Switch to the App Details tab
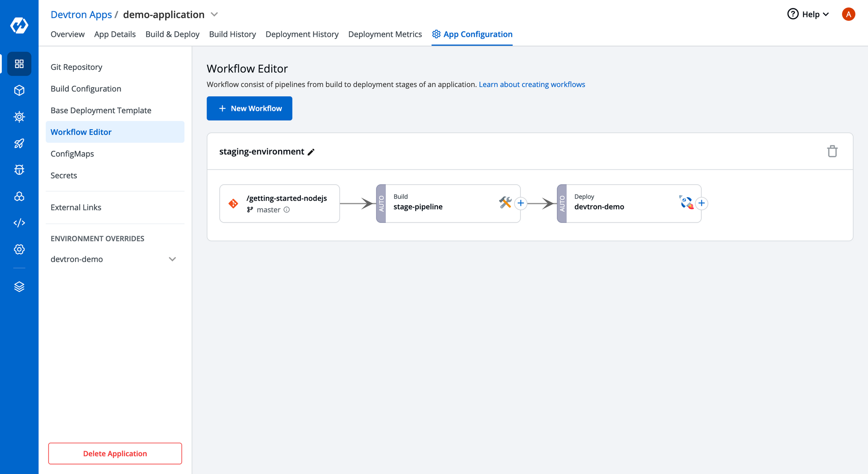The width and height of the screenshot is (868, 474). point(115,34)
